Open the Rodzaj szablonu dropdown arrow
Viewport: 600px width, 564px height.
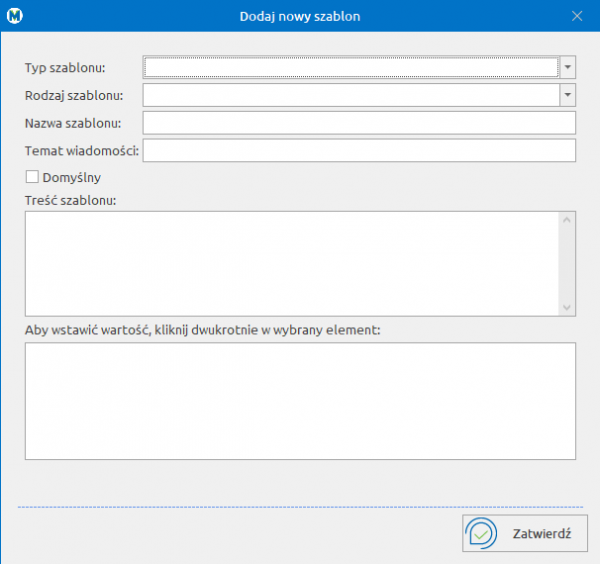[x=567, y=95]
